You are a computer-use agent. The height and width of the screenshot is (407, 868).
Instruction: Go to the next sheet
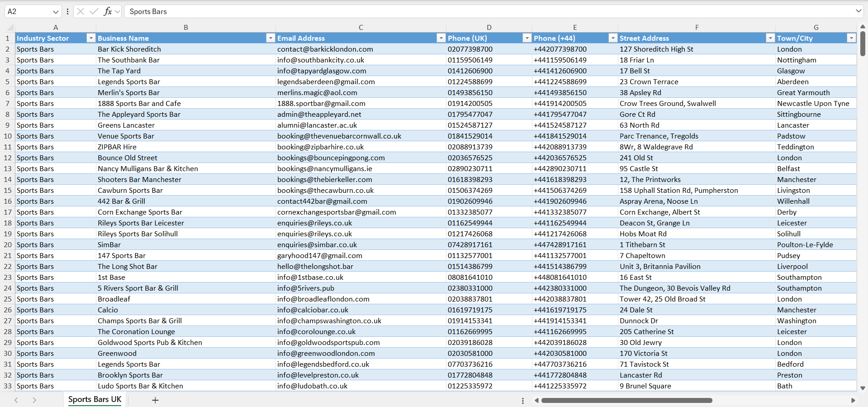point(34,400)
